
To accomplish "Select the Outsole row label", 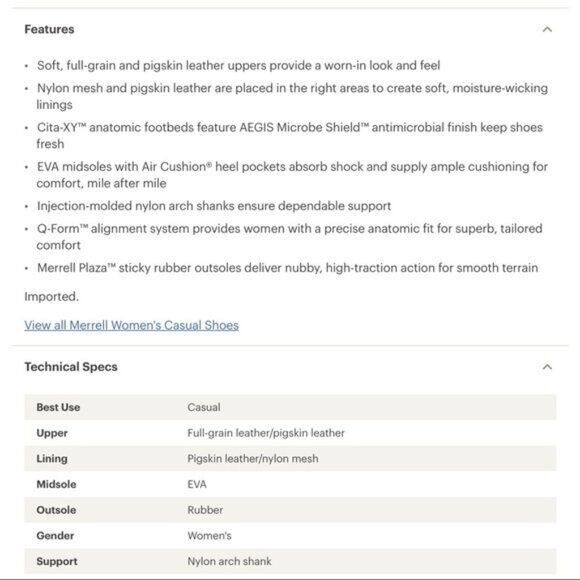I will (56, 510).
